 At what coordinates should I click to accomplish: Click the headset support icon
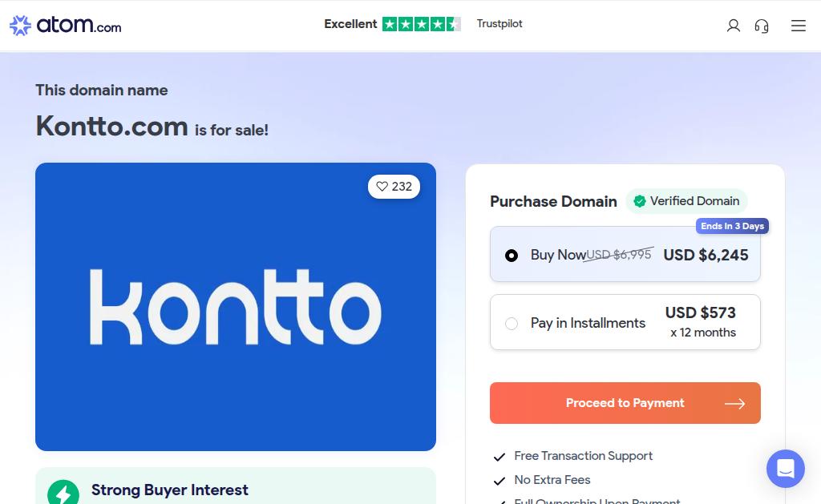tap(762, 26)
